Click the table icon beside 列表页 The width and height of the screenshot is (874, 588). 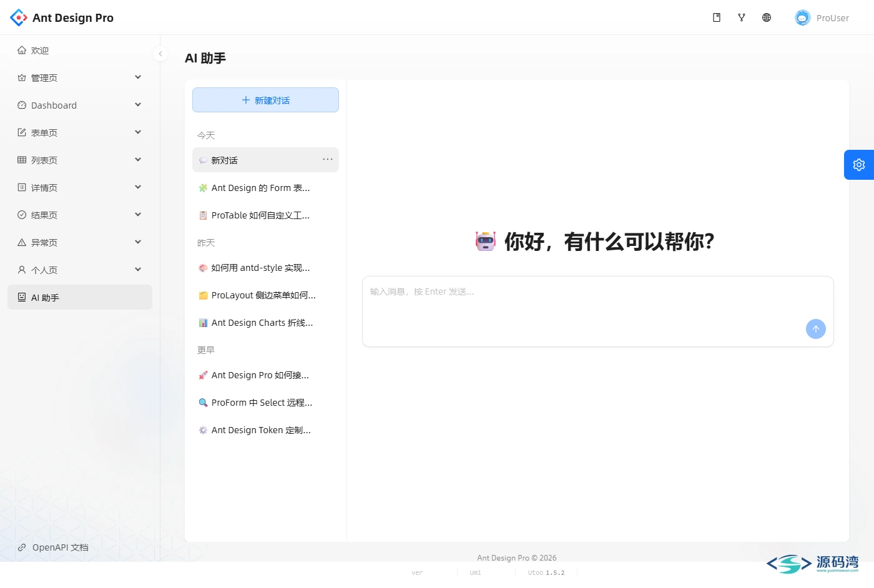tap(22, 160)
